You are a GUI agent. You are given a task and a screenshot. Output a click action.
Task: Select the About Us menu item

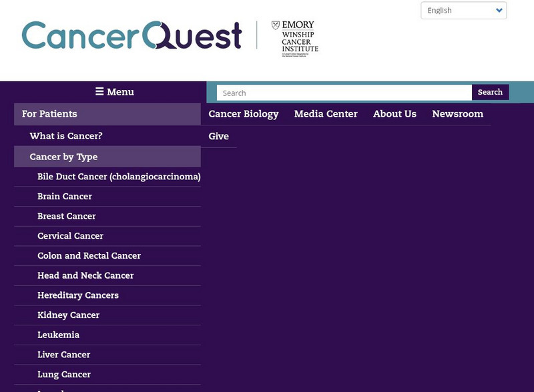394,114
